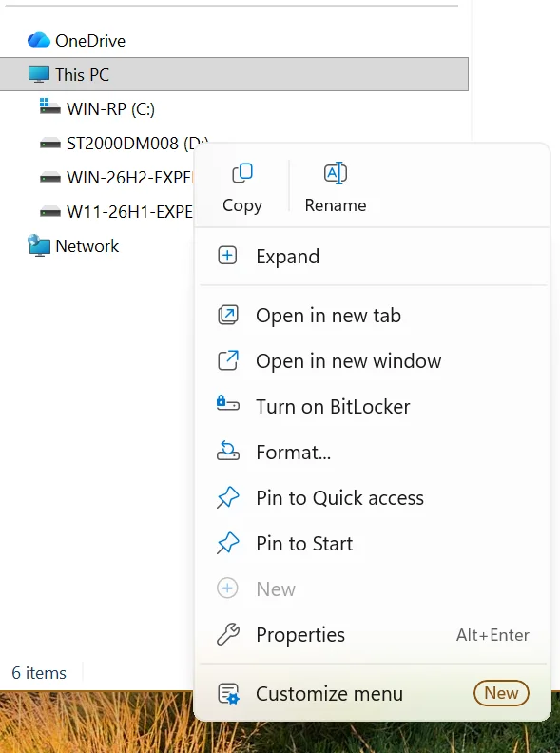Choose Pin to Quick access

pyautogui.click(x=372, y=498)
